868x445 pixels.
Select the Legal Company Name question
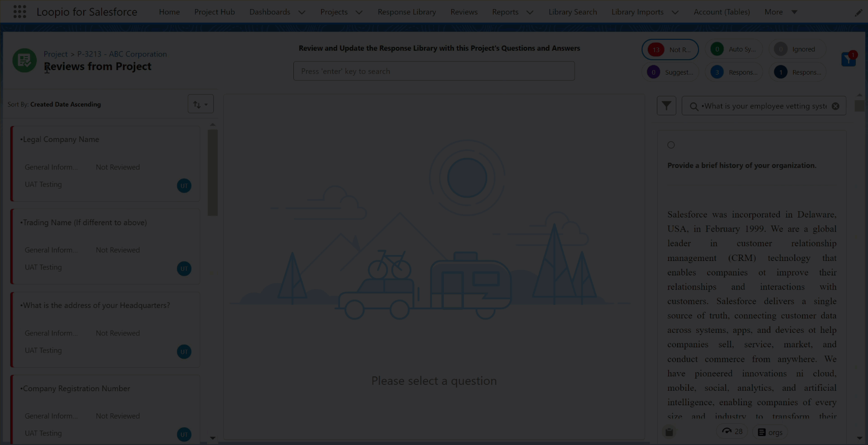(105, 164)
